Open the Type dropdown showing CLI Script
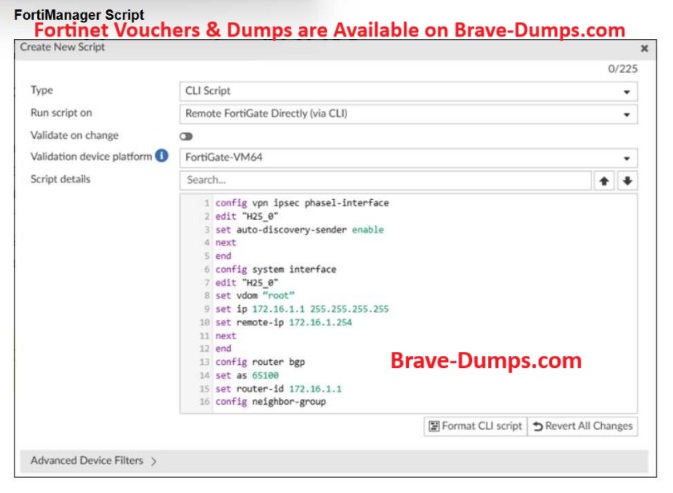Viewport: 673px width, 493px height. pos(408,91)
